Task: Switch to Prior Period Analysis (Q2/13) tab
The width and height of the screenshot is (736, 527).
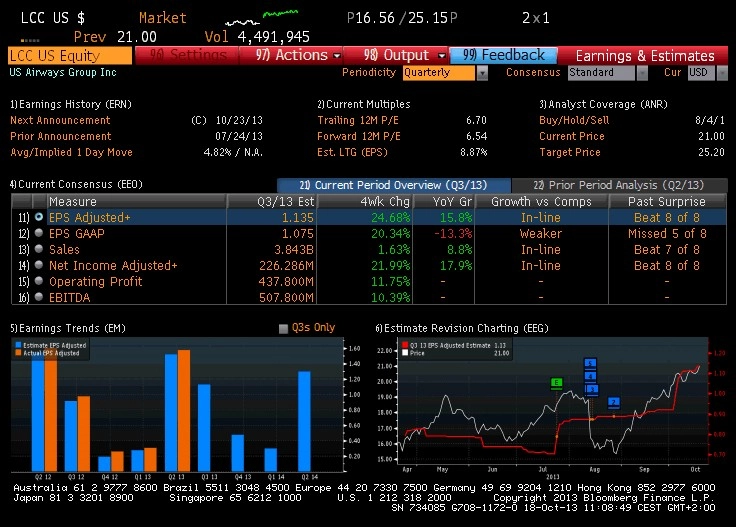Action: coord(619,185)
